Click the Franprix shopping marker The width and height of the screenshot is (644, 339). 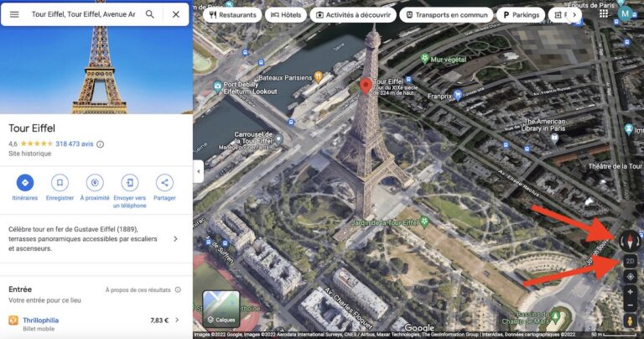(458, 96)
